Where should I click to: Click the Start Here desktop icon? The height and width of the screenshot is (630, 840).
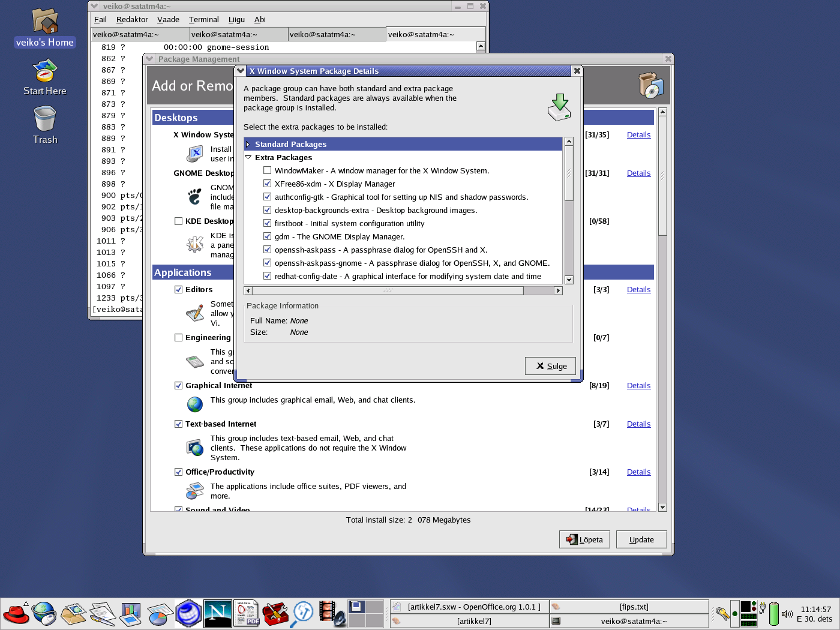(x=45, y=77)
